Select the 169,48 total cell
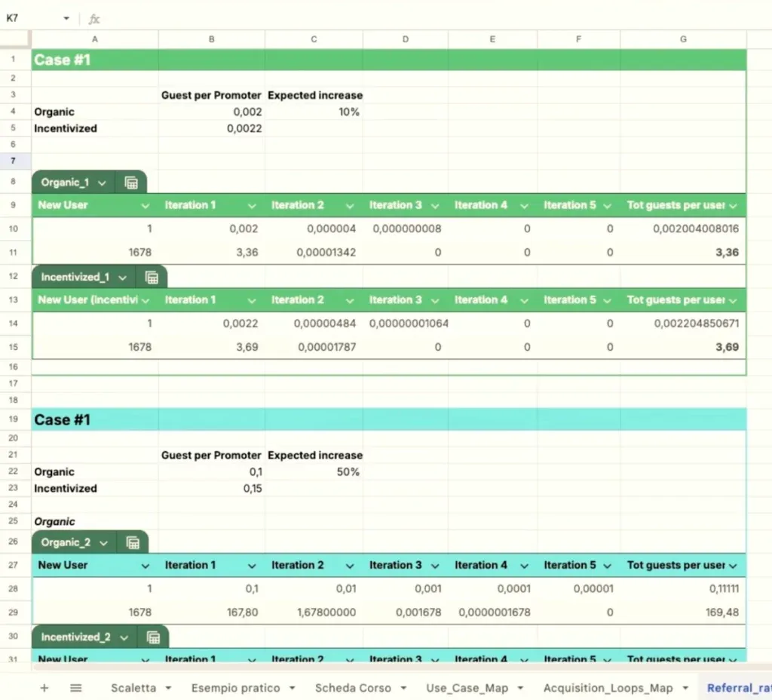772x700 pixels. coord(683,612)
